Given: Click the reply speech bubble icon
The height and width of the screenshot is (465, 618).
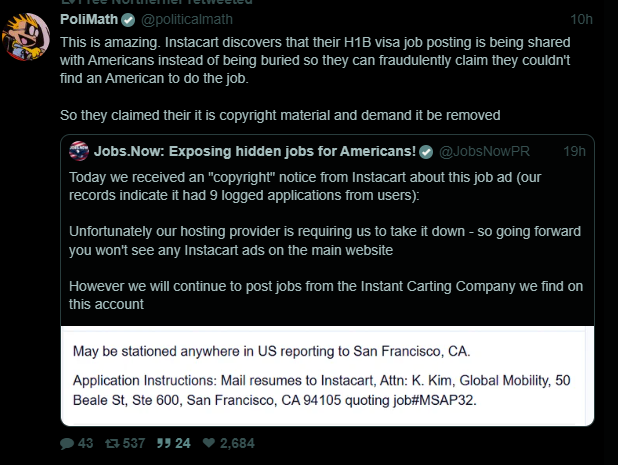Looking at the screenshot, I should (67, 442).
